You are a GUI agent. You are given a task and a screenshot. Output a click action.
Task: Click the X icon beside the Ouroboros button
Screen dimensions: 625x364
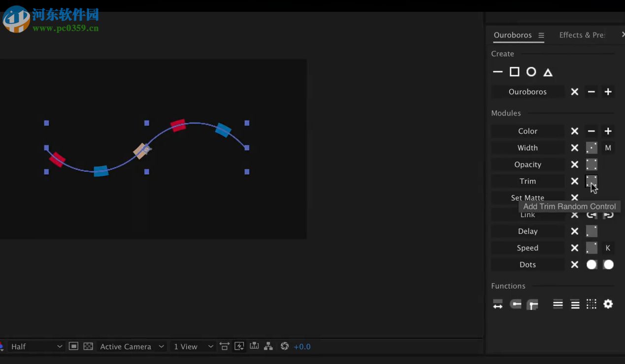point(574,91)
